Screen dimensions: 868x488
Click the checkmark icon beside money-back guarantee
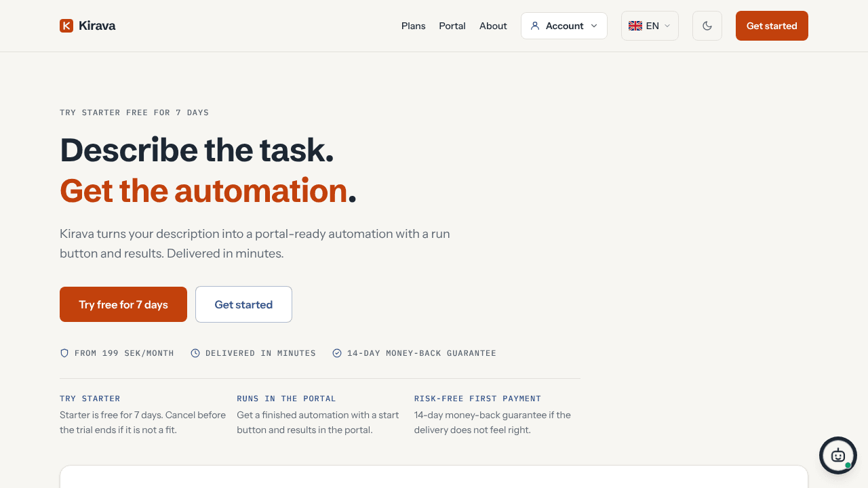pos(337,353)
